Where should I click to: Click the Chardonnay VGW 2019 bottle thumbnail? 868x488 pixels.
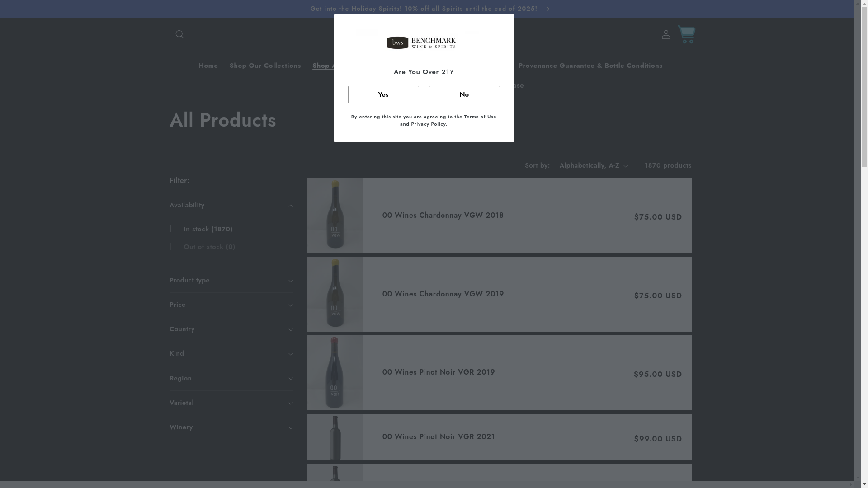click(335, 294)
